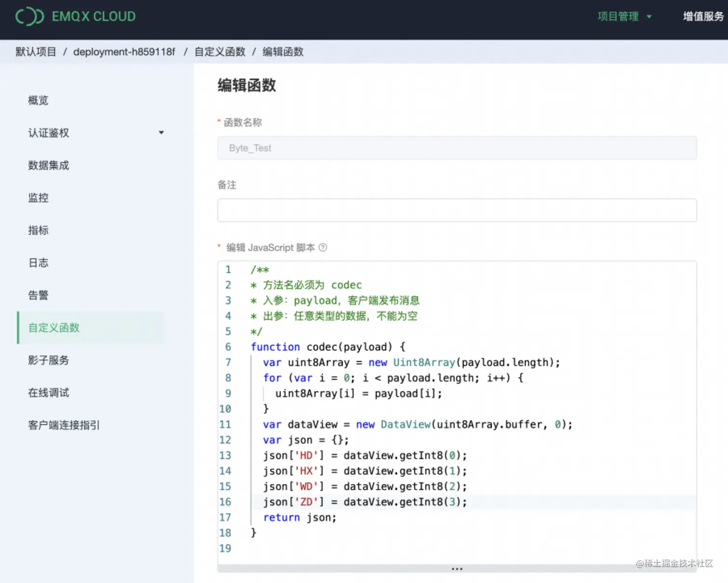The image size is (728, 583).
Task: Open 增值服务 in the top bar
Action: [x=702, y=16]
